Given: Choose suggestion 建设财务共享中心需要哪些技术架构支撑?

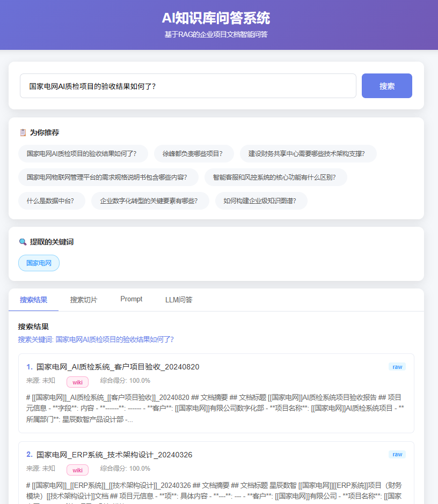Looking at the screenshot, I should (x=308, y=154).
